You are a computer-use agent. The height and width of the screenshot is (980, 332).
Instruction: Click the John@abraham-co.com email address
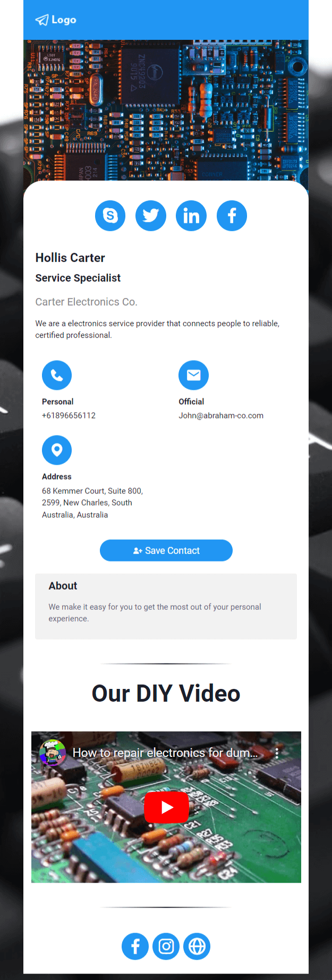[x=221, y=415]
